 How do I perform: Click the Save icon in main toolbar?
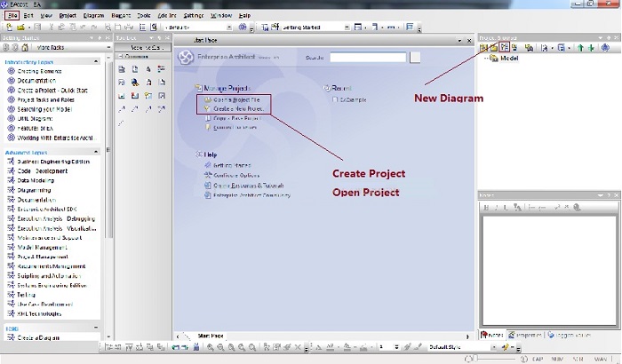click(x=37, y=27)
